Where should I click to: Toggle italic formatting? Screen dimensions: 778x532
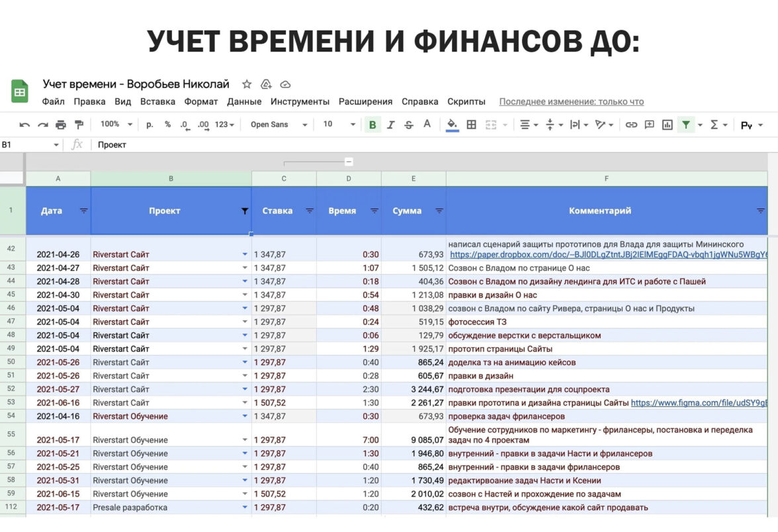(391, 124)
